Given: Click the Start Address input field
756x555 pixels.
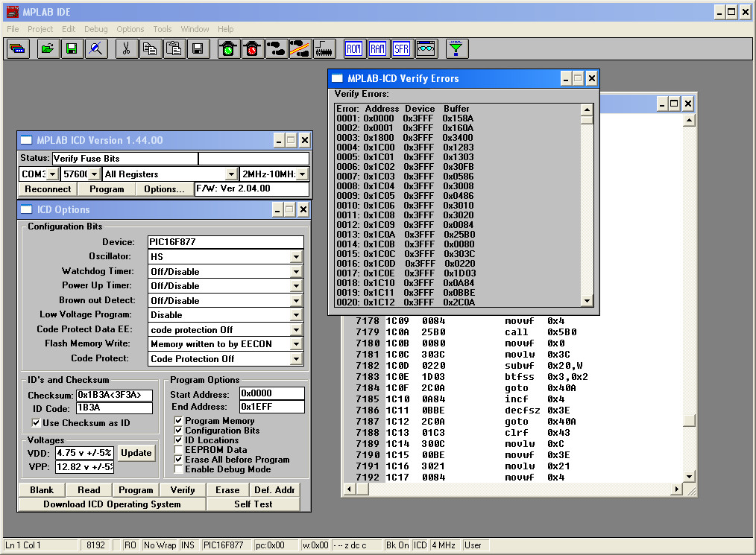Looking at the screenshot, I should [x=272, y=393].
